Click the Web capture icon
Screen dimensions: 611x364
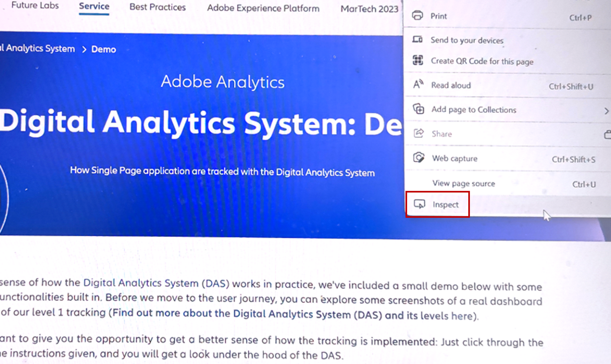point(419,158)
